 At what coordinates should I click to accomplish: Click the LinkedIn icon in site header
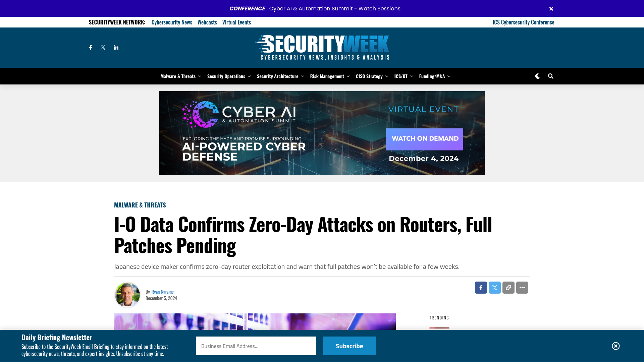pos(116,47)
